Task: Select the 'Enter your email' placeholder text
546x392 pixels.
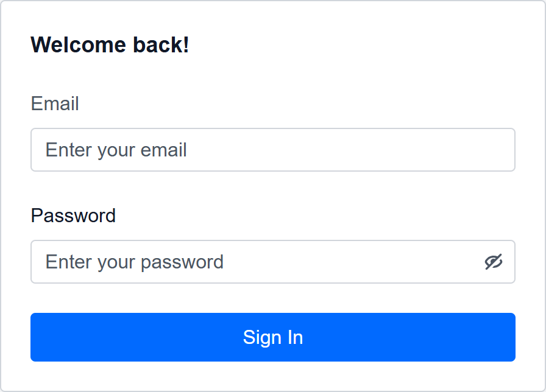Action: click(116, 150)
